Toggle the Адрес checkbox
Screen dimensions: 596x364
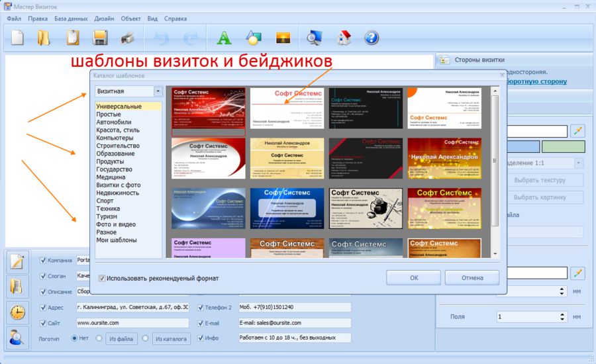(x=43, y=307)
